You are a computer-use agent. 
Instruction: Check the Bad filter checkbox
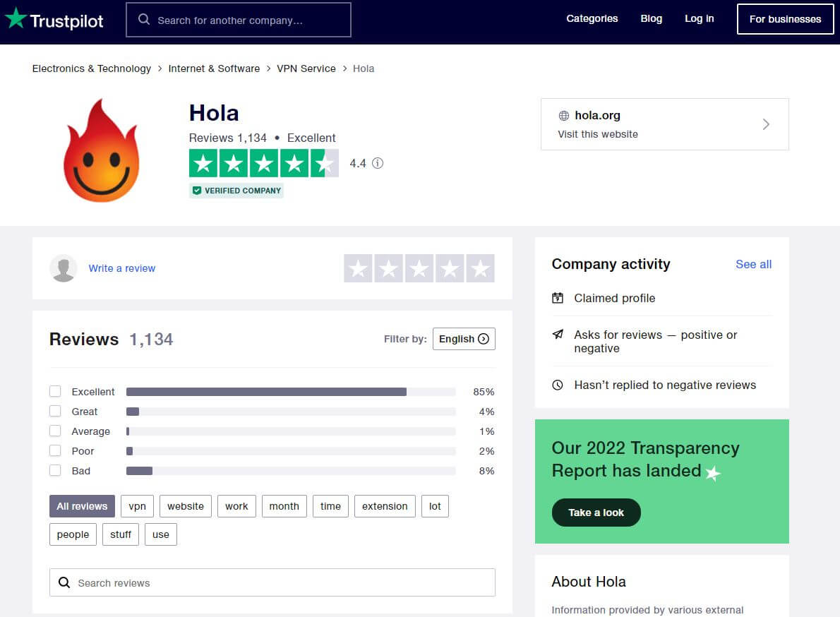(x=55, y=471)
